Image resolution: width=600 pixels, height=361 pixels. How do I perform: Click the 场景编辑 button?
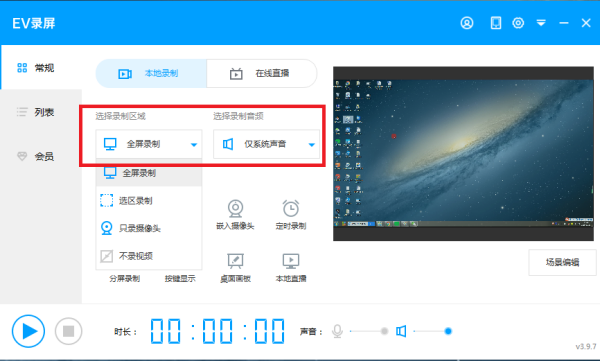562,262
